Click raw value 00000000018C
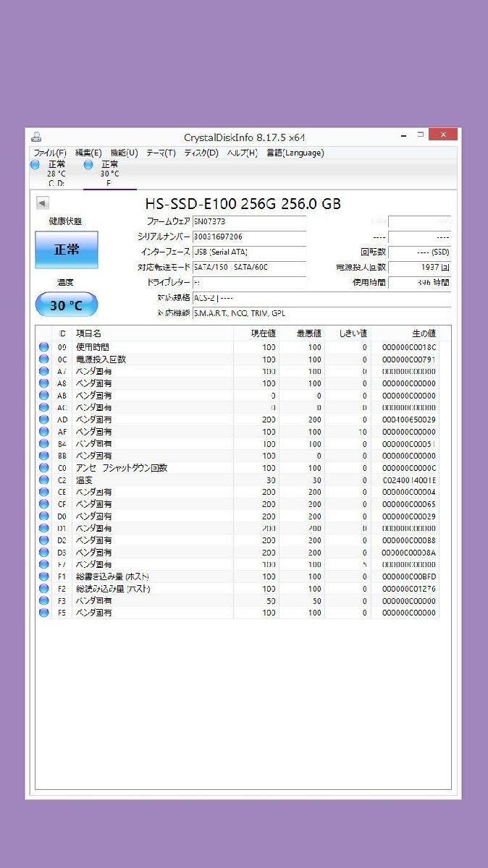Image resolution: width=488 pixels, height=868 pixels. pyautogui.click(x=409, y=347)
